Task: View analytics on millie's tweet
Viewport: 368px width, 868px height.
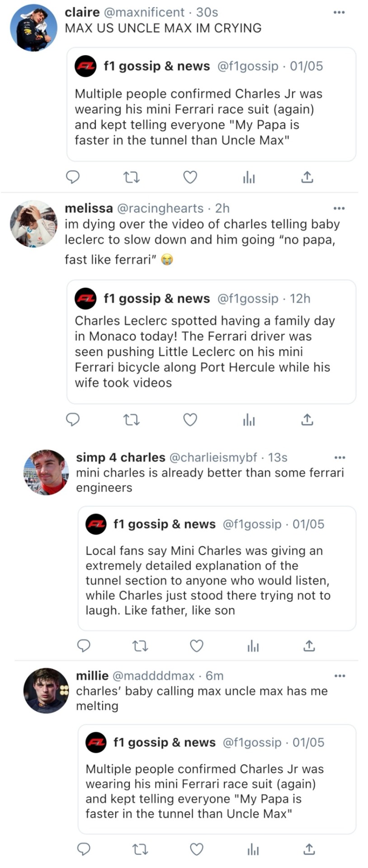Action: [x=253, y=850]
